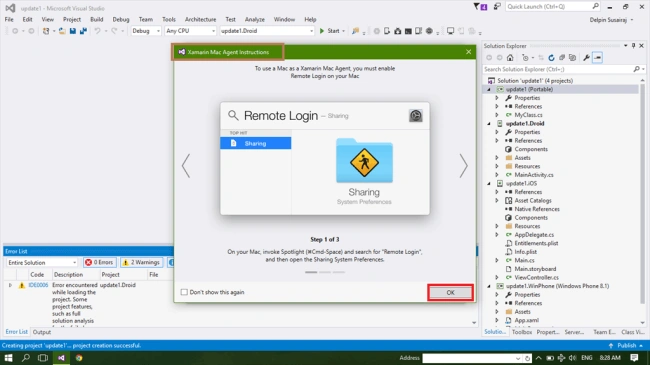Switch to the Output tab
Screen dimensions: 650x365
coord(42,332)
